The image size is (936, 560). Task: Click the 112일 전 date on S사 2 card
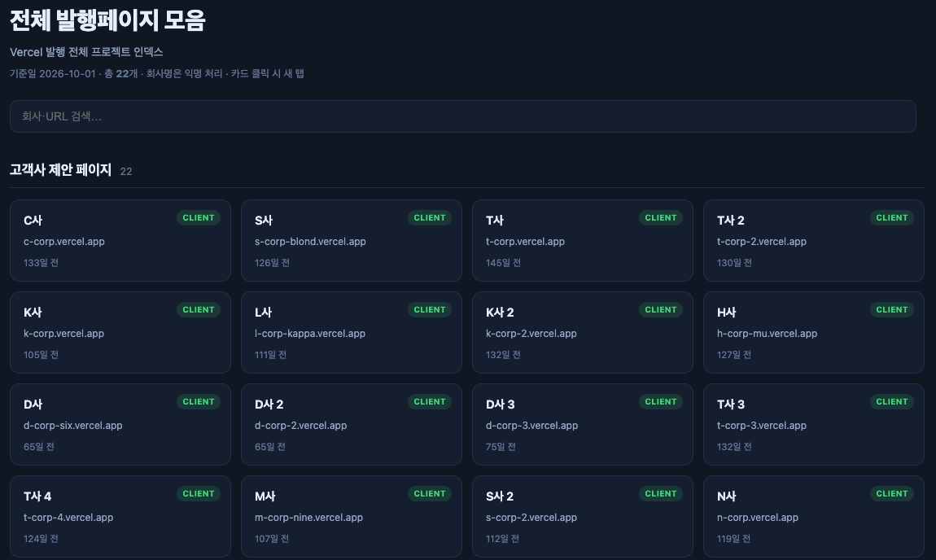(x=502, y=539)
